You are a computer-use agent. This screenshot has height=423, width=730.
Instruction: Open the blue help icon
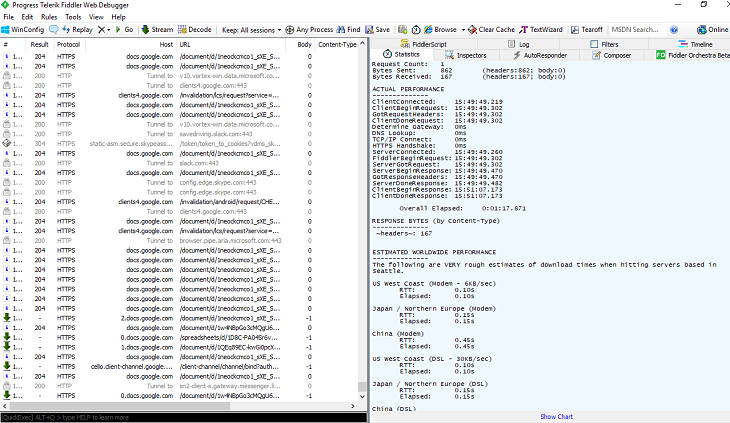click(674, 30)
